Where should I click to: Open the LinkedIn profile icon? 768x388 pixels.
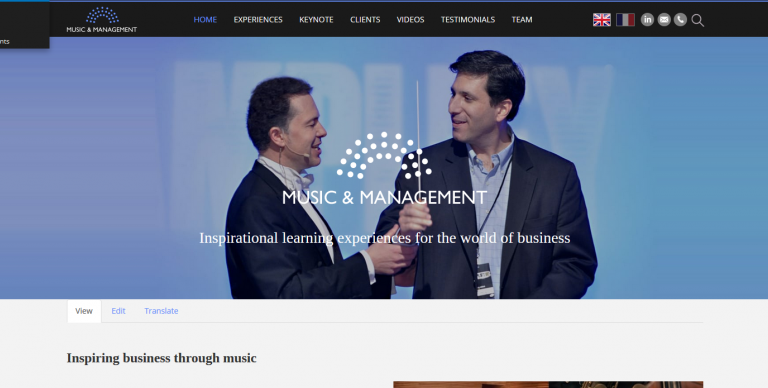(647, 20)
